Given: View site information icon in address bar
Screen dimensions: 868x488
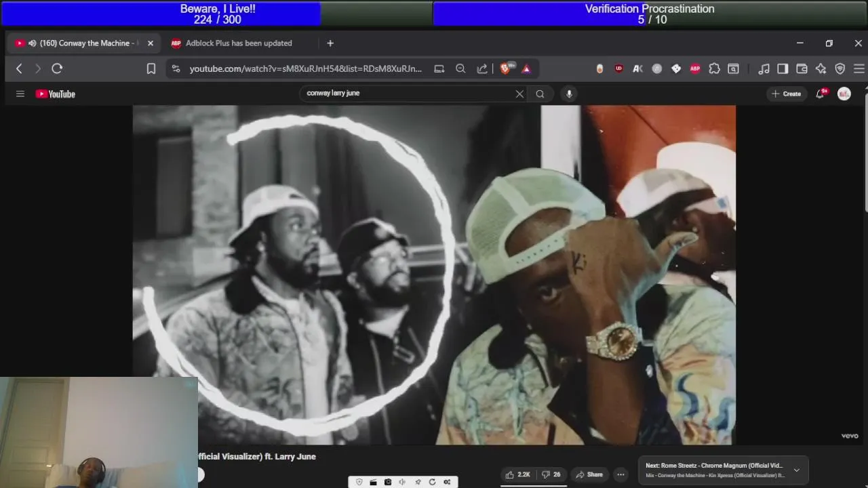Looking at the screenshot, I should tap(176, 68).
